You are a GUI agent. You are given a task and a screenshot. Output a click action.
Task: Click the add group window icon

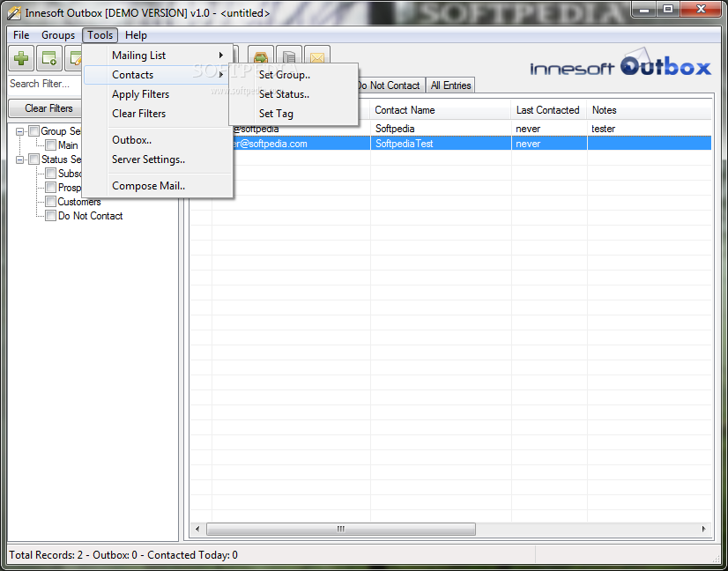click(49, 58)
